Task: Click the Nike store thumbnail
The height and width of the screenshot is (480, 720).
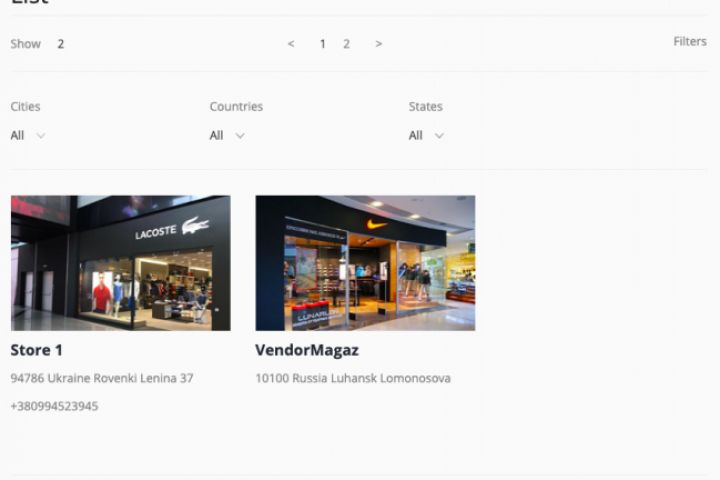Action: (x=366, y=263)
